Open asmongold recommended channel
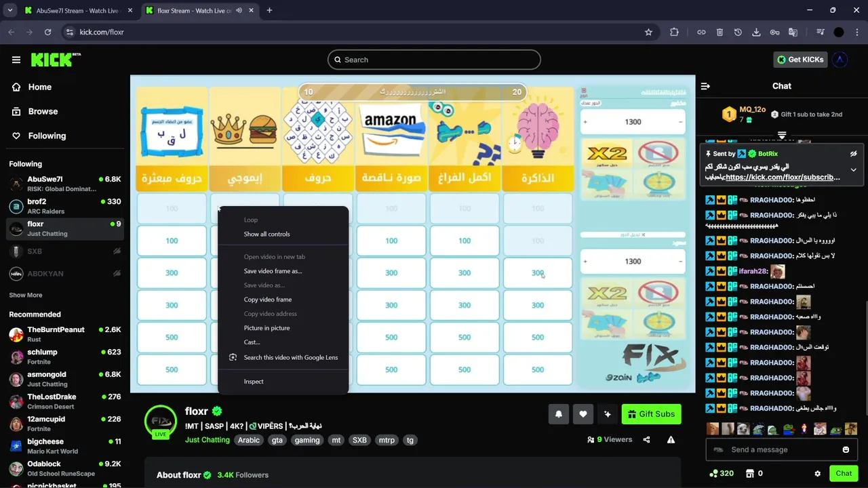Screen dimensions: 868x488 (x=64, y=379)
